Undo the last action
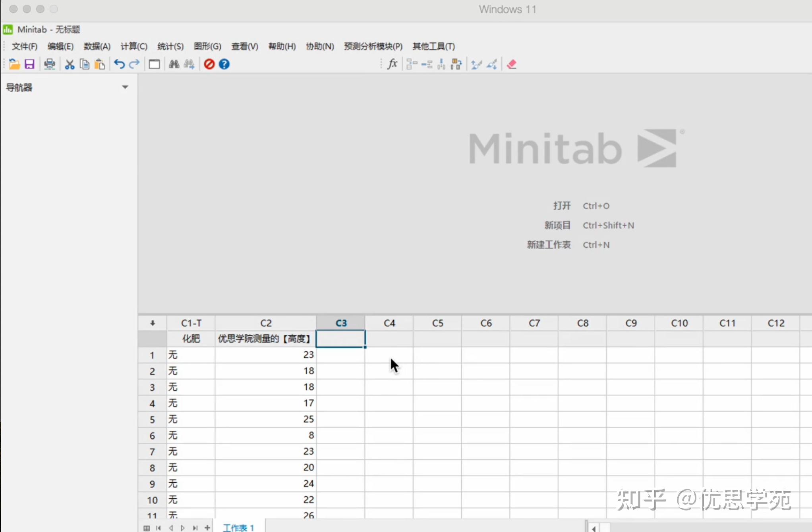The height and width of the screenshot is (532, 812). pyautogui.click(x=119, y=64)
